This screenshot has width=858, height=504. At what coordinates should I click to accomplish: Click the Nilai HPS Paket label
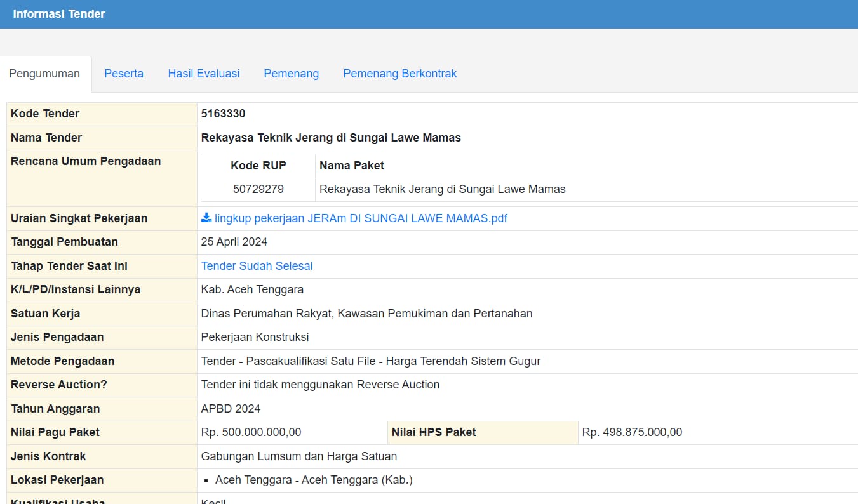tap(434, 432)
